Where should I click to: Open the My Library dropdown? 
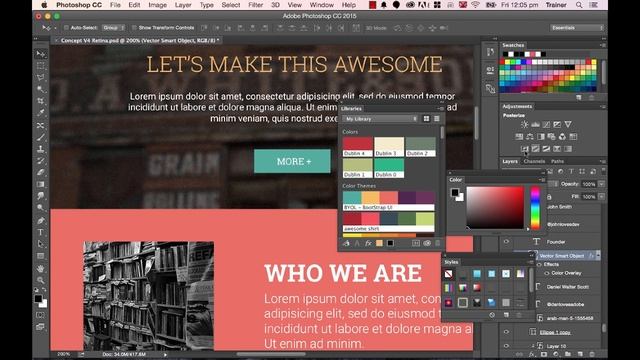coord(380,119)
